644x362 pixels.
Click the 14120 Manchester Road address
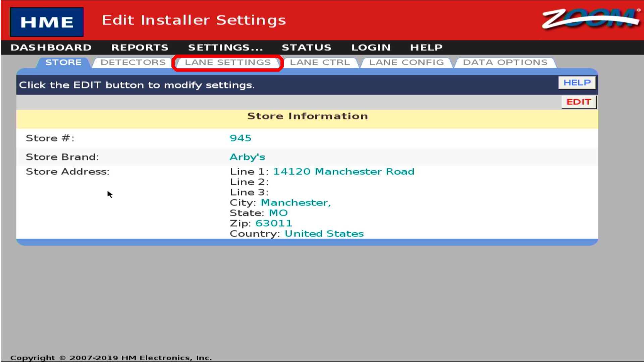click(x=343, y=172)
